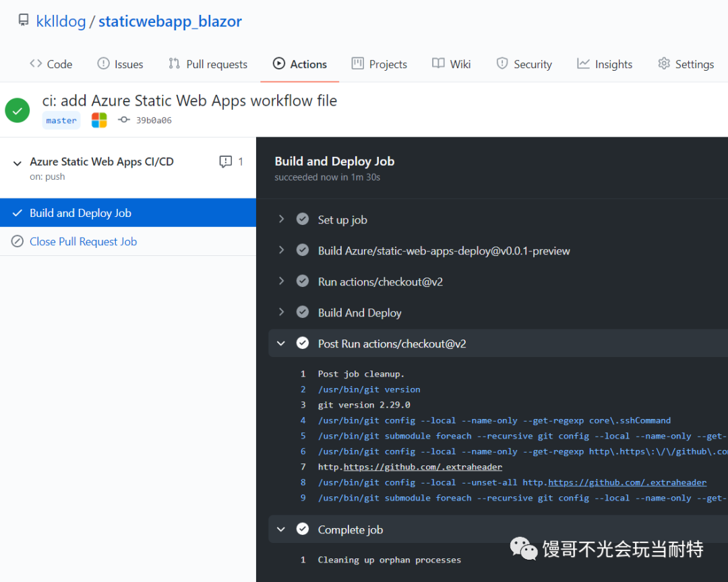
Task: Click the commit icon beside 39b0a06
Action: pos(123,120)
